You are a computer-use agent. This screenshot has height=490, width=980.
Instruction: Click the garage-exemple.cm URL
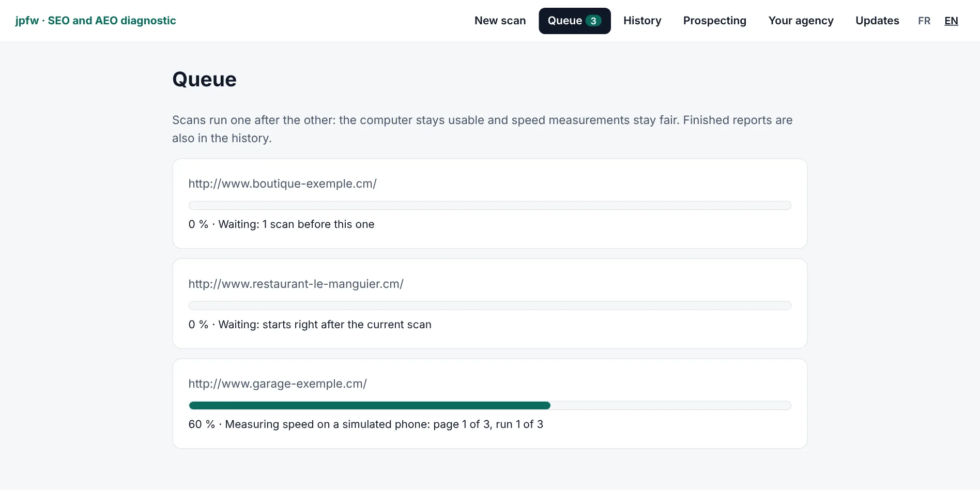(x=278, y=384)
